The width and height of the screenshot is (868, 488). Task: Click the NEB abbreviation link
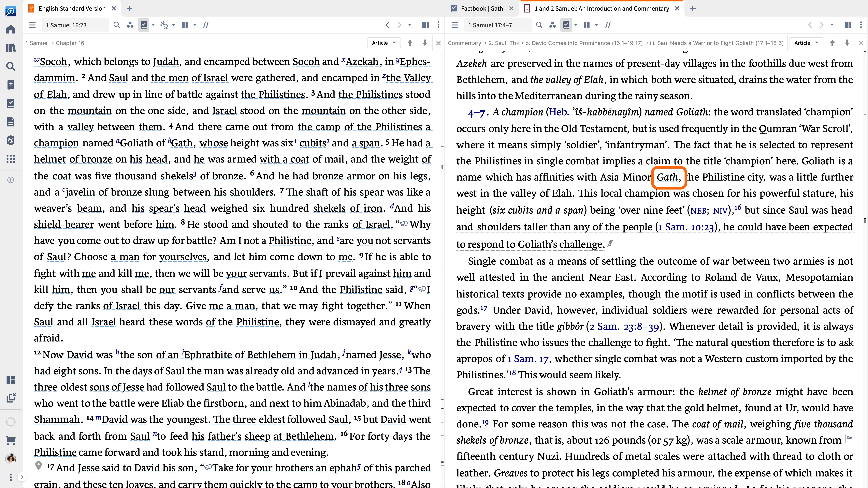point(698,211)
